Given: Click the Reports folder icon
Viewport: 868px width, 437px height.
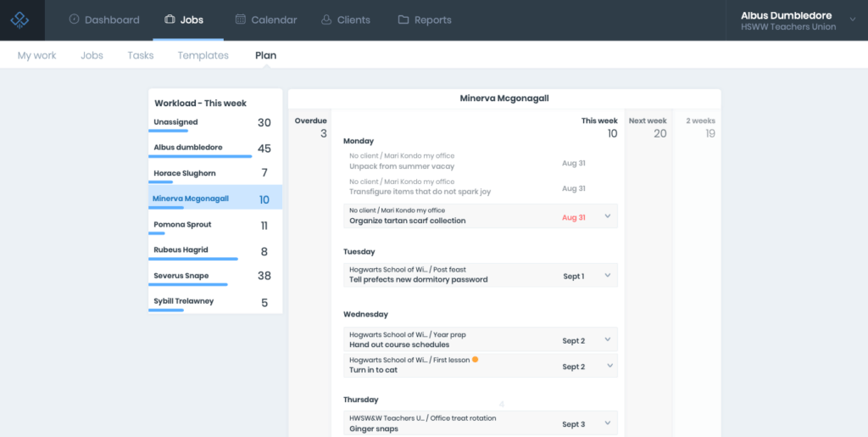Looking at the screenshot, I should click(403, 20).
